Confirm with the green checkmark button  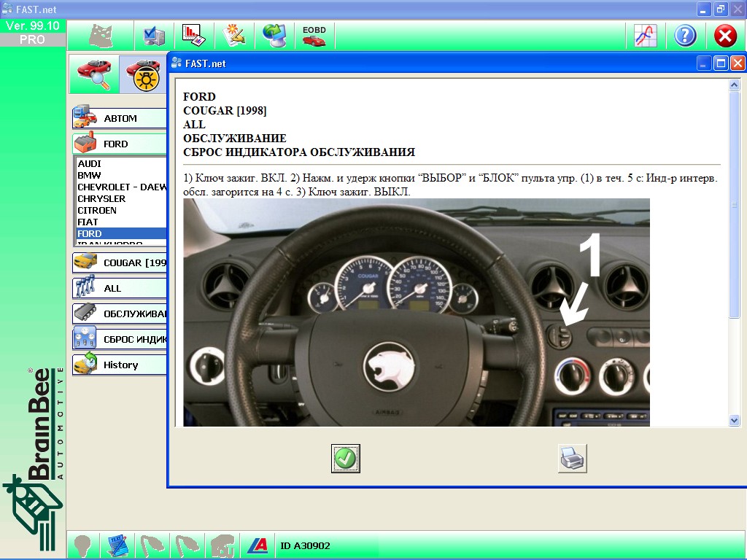coord(346,459)
